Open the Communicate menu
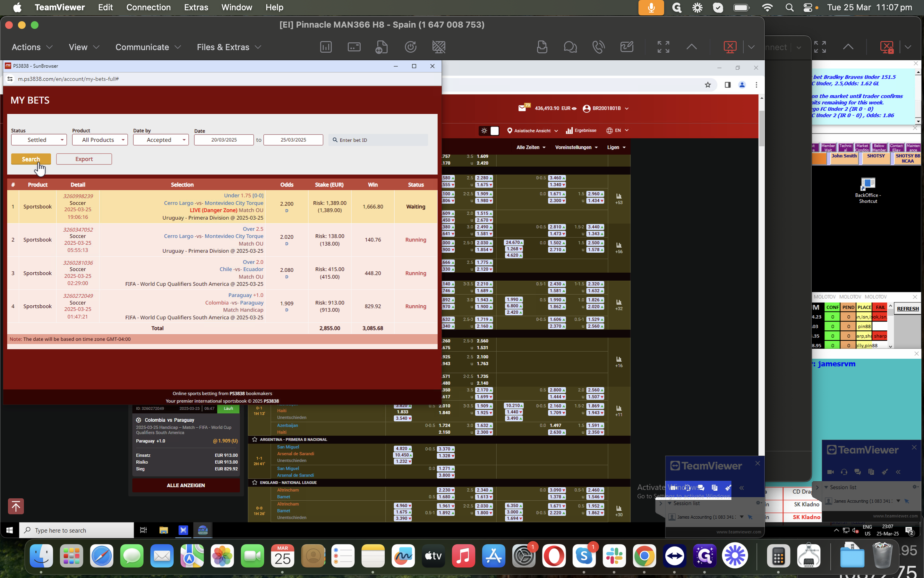Viewport: 924px width, 578px height. coord(148,47)
